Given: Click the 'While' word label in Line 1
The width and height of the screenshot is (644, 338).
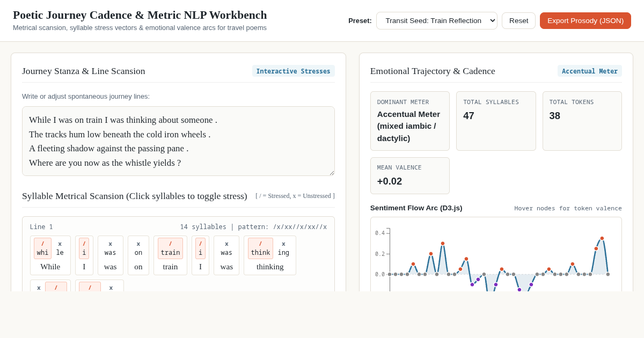Looking at the screenshot, I should click(50, 267).
